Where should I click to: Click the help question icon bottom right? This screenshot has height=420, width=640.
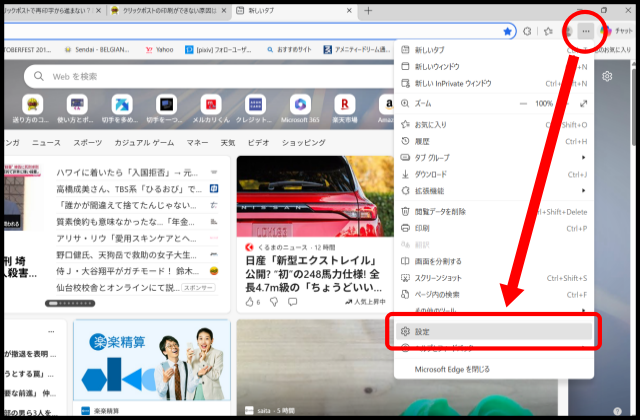617,411
